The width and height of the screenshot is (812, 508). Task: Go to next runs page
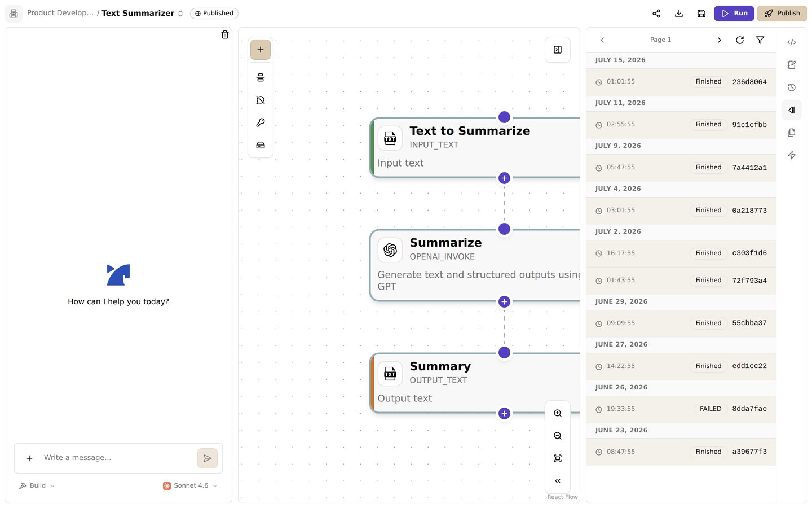pyautogui.click(x=719, y=40)
